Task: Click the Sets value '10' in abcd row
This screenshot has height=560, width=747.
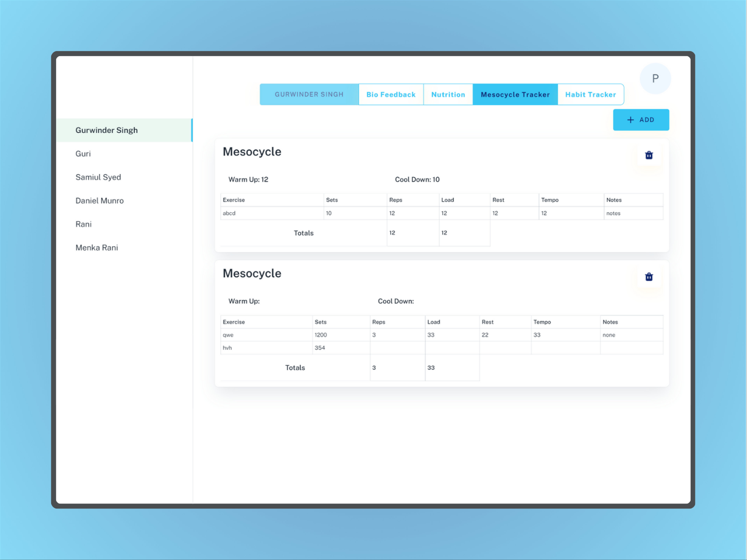Action: click(x=355, y=213)
